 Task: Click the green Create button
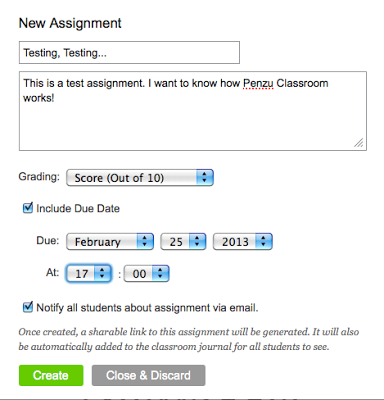coord(51,375)
